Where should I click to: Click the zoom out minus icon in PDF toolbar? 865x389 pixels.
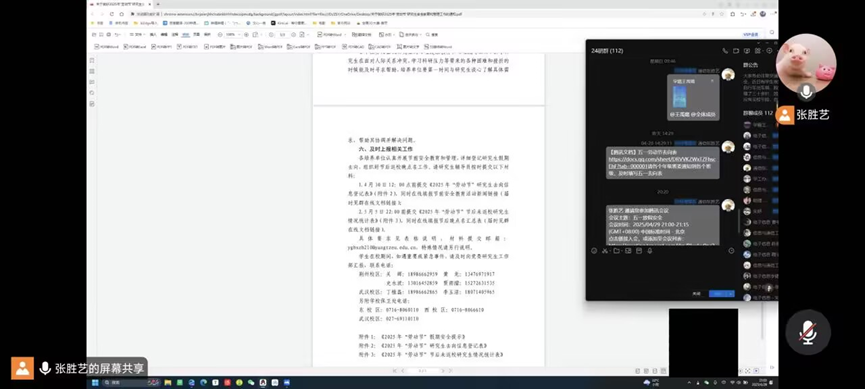[220, 34]
